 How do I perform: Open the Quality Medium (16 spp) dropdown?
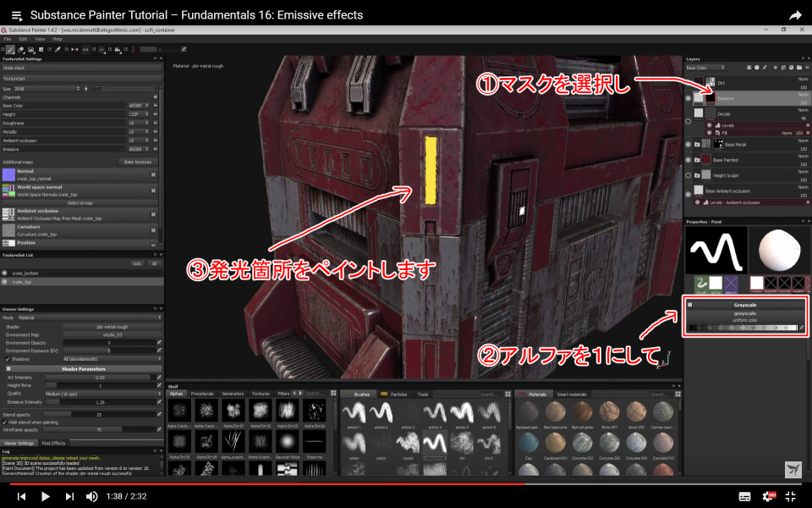coord(103,394)
